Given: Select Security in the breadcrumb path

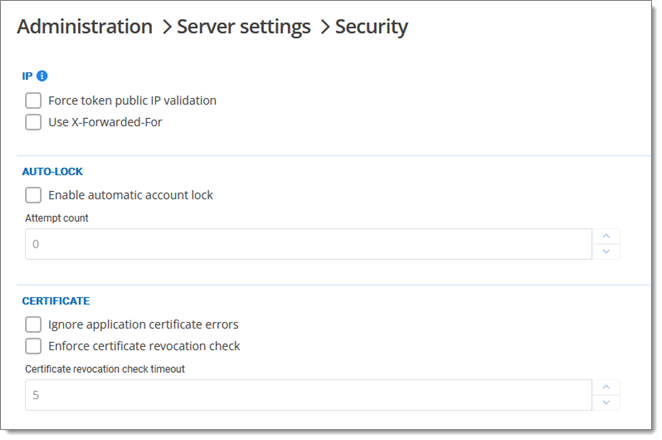Looking at the screenshot, I should [371, 27].
